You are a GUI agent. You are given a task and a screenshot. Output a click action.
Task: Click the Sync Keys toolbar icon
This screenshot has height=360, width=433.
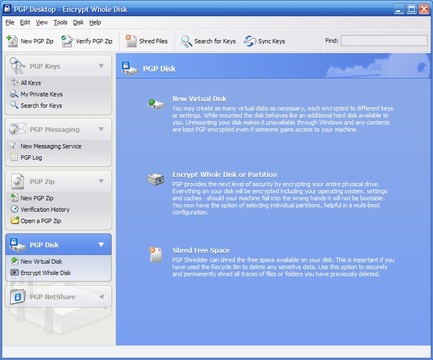coord(250,41)
